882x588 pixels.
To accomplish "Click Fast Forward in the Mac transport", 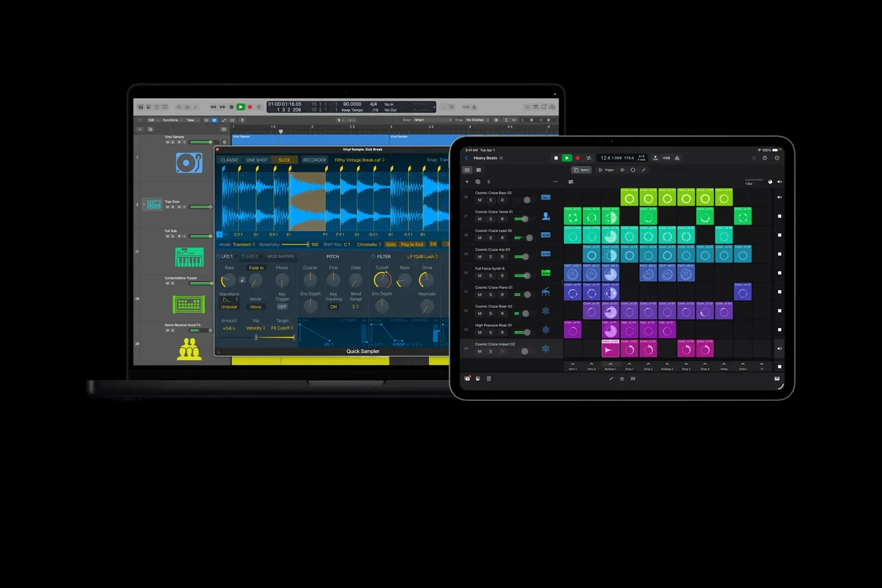I will (x=222, y=107).
